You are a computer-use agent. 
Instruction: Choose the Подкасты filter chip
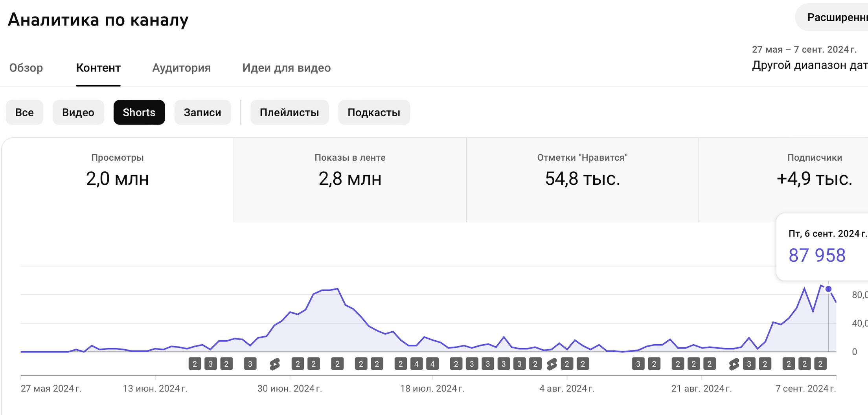click(x=374, y=112)
